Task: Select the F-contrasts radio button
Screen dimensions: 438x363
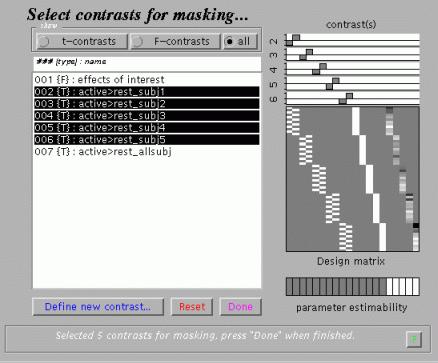Action: click(x=175, y=41)
